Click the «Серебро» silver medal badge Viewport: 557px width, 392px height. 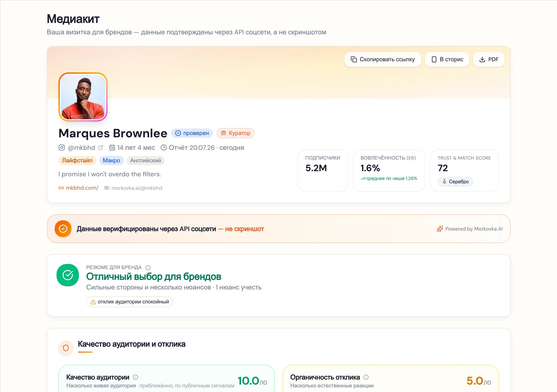[x=455, y=182]
